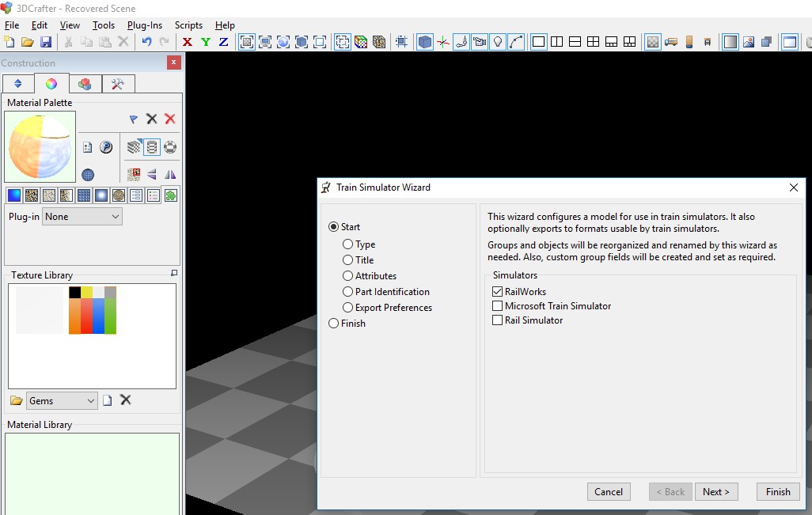
Task: Save the scene with the floppy disk icon
Action: pyautogui.click(x=46, y=42)
